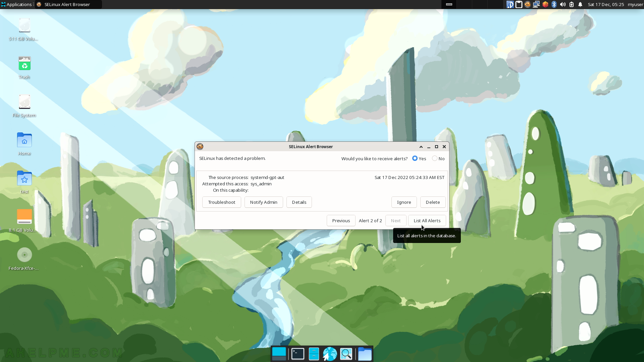Open the notifications bell icon
Screen dimensions: 644x362
click(580, 4)
